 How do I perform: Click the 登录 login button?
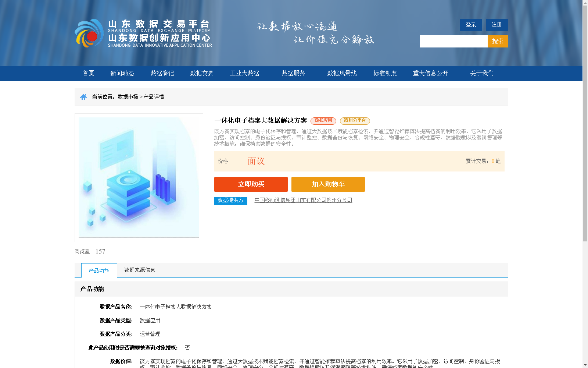tap(471, 25)
